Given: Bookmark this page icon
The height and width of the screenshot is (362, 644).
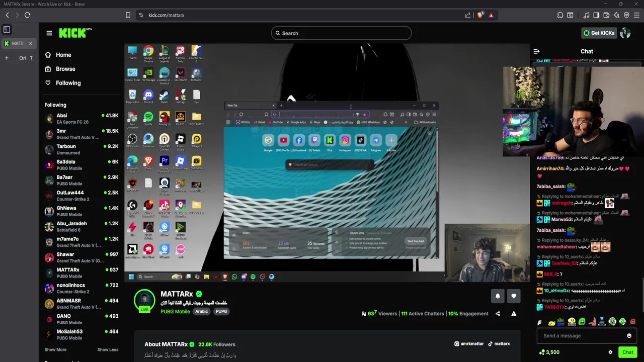Looking at the screenshot, I should pyautogui.click(x=128, y=15).
